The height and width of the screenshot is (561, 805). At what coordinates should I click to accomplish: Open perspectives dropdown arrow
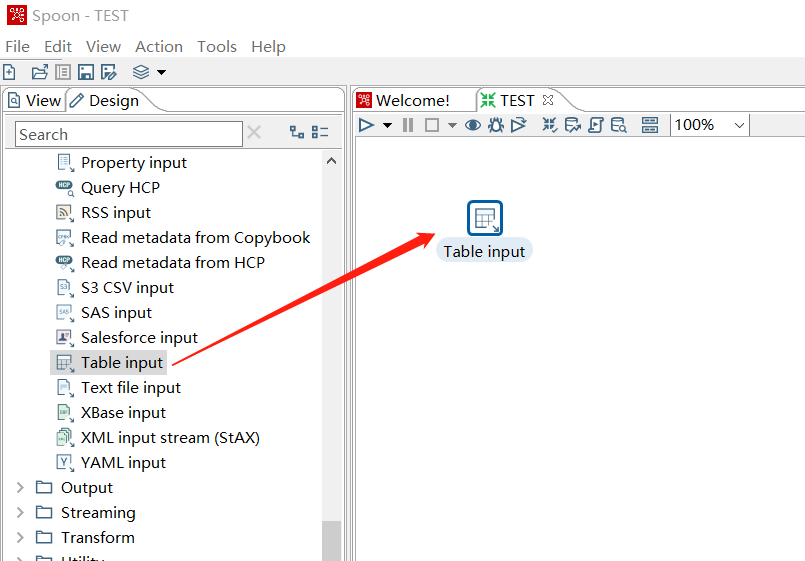point(161,72)
